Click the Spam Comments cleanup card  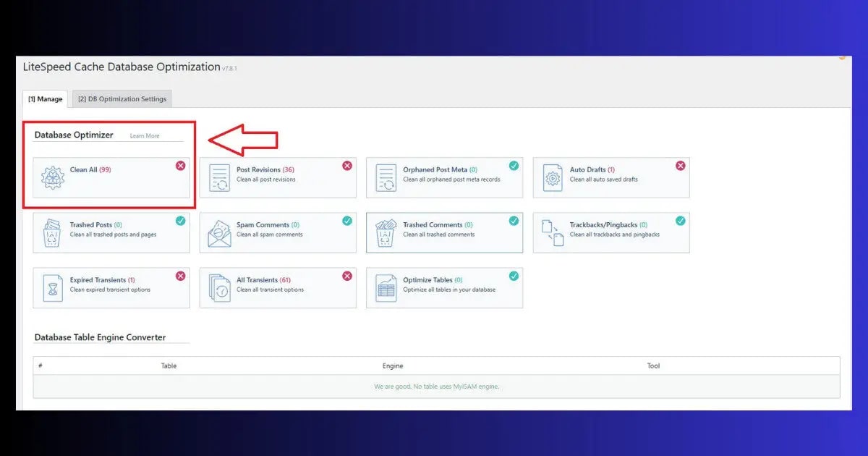coord(277,232)
